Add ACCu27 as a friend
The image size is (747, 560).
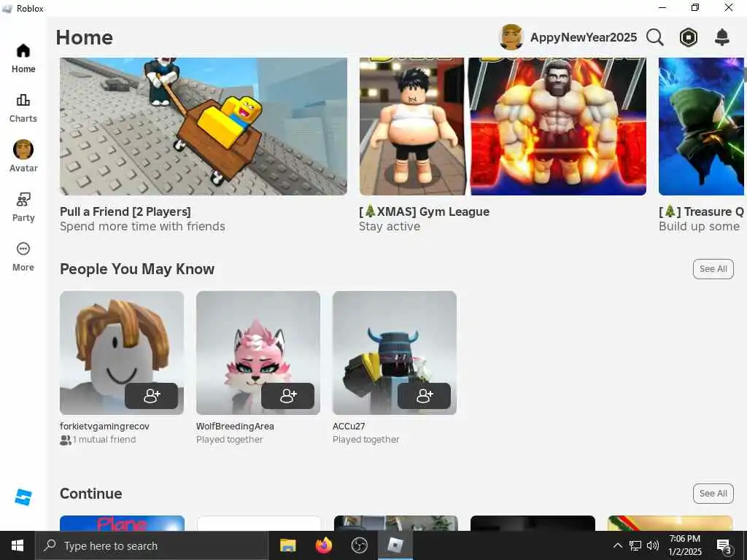click(424, 396)
